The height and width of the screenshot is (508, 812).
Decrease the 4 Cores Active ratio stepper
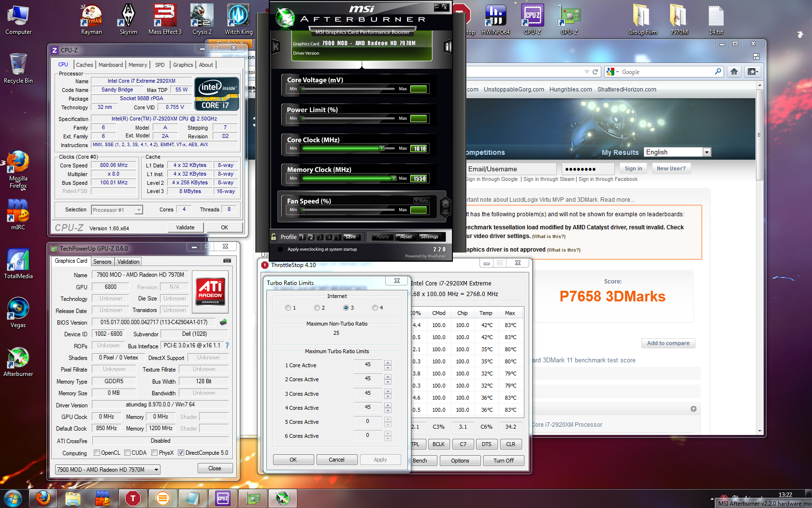(388, 410)
